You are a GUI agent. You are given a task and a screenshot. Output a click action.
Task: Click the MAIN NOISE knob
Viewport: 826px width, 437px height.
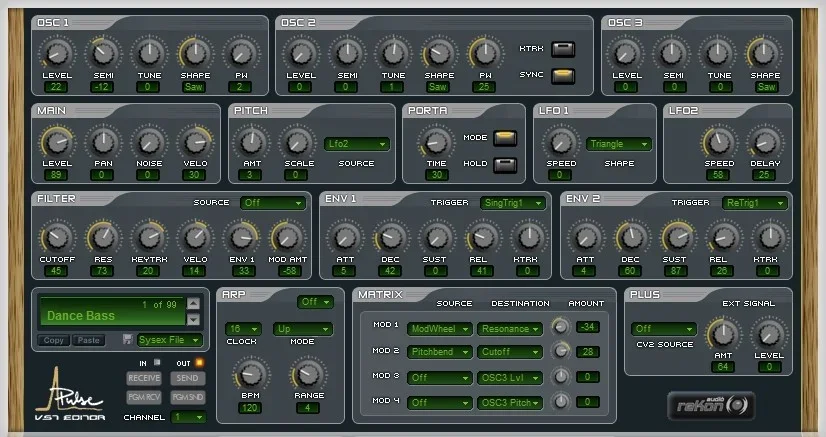click(x=149, y=142)
